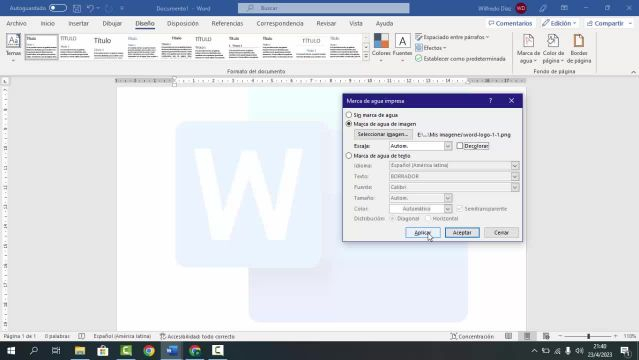Expand the document formats gallery arrow

[x=366, y=57]
